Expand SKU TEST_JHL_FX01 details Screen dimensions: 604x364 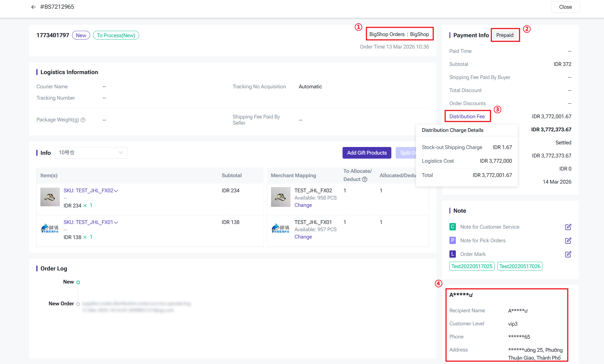coord(116,223)
